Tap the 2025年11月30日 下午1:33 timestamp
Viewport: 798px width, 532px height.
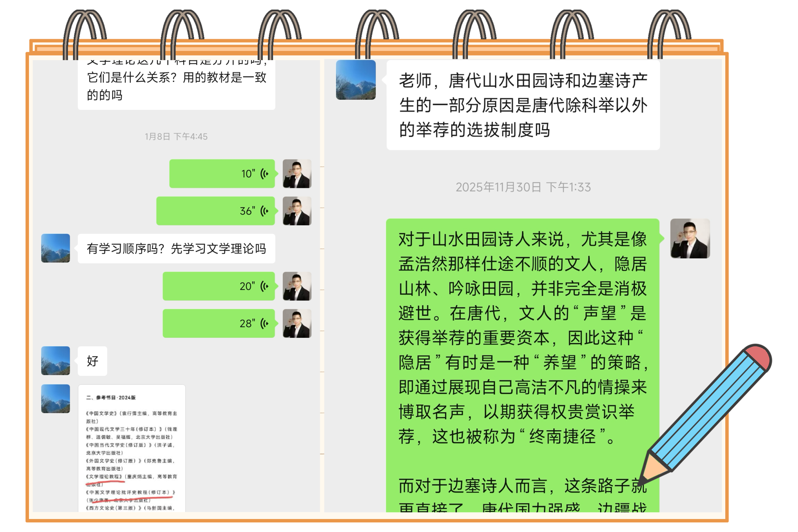tap(523, 187)
